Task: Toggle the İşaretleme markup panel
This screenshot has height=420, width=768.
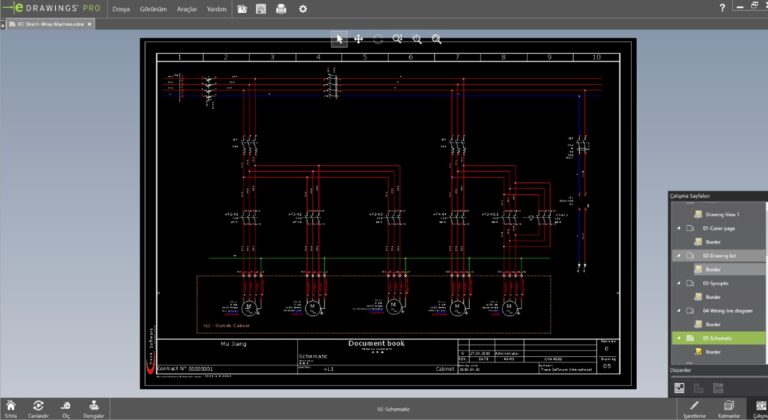Action: pos(694,407)
